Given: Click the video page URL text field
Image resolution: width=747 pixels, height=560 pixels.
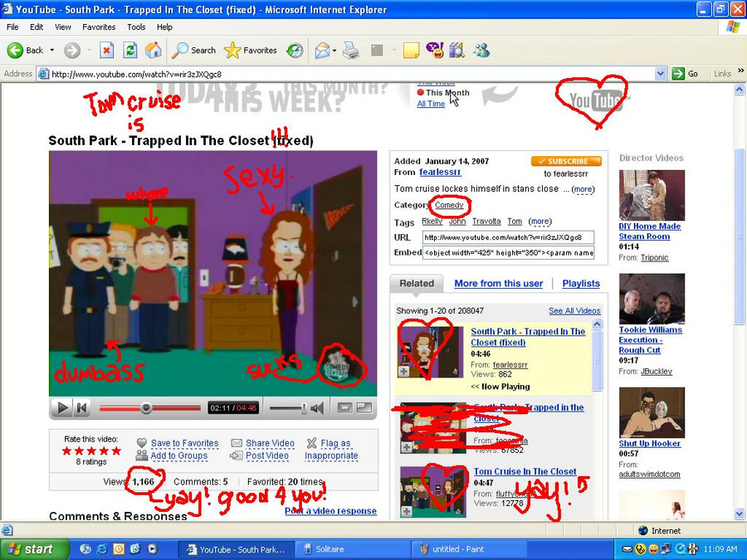Looking at the screenshot, I should [x=508, y=237].
